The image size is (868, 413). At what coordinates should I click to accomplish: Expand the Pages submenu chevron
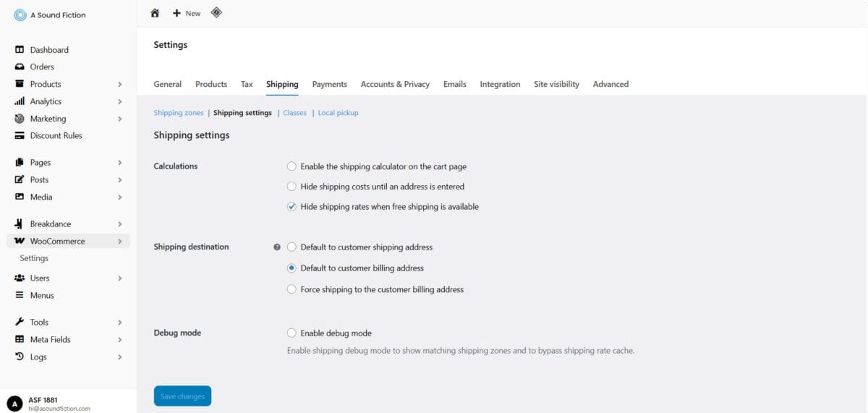tap(120, 163)
